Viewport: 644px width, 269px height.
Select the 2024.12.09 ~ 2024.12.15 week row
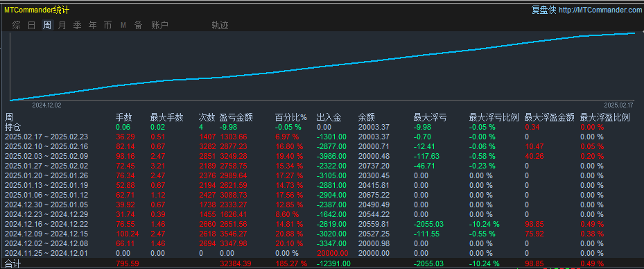322,234
